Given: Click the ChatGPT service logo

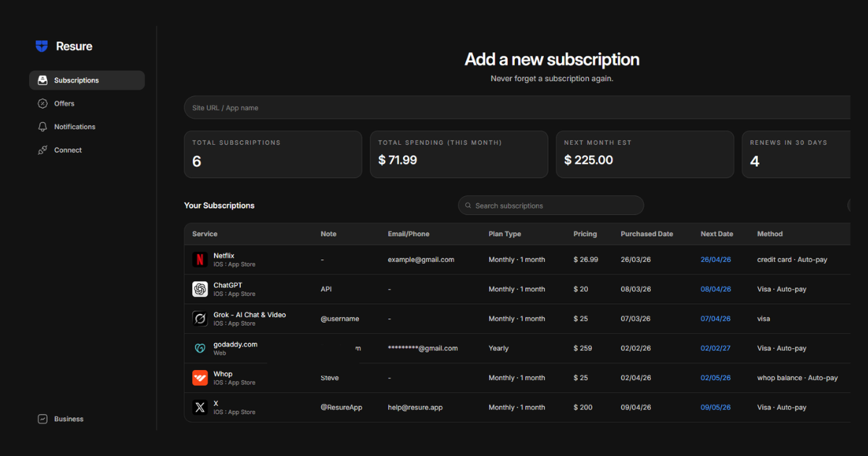Looking at the screenshot, I should [x=200, y=290].
